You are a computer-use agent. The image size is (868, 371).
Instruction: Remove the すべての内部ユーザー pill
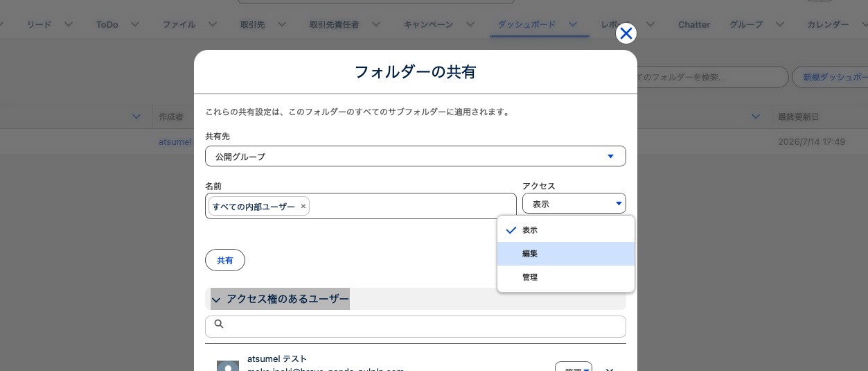tap(303, 206)
